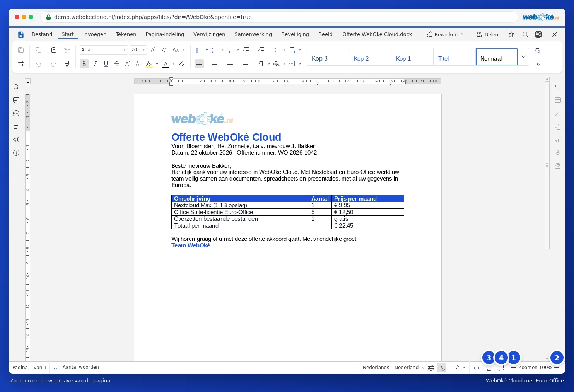The height and width of the screenshot is (392, 574).
Task: Apply the Titel style
Action: point(454,57)
